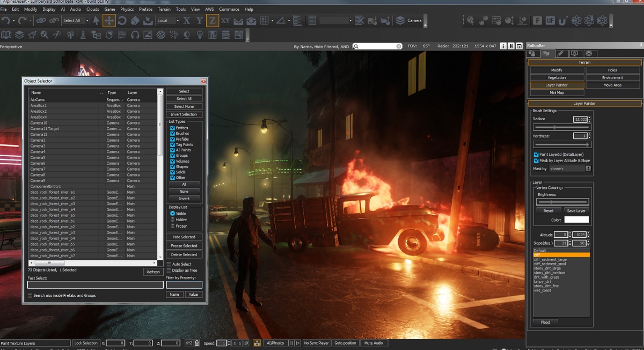Open the AWS menu
644x350 pixels.
tap(209, 9)
